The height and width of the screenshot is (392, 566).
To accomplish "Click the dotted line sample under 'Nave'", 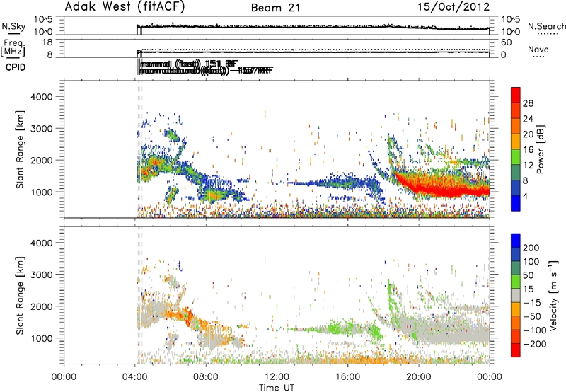I will [538, 57].
